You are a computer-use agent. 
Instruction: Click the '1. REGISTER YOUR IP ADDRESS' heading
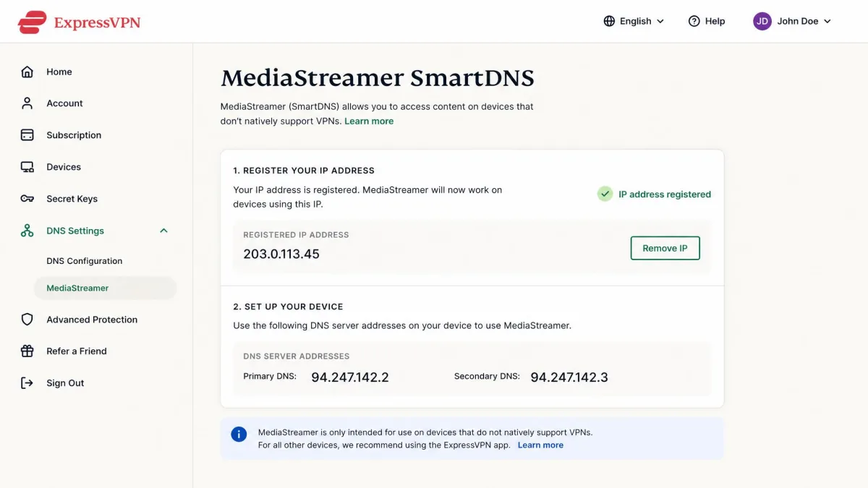click(x=304, y=171)
